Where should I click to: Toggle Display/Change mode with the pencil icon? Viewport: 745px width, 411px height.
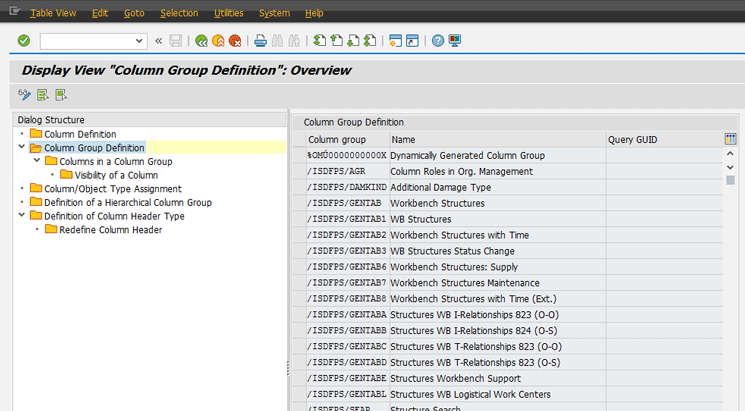pyautogui.click(x=25, y=95)
